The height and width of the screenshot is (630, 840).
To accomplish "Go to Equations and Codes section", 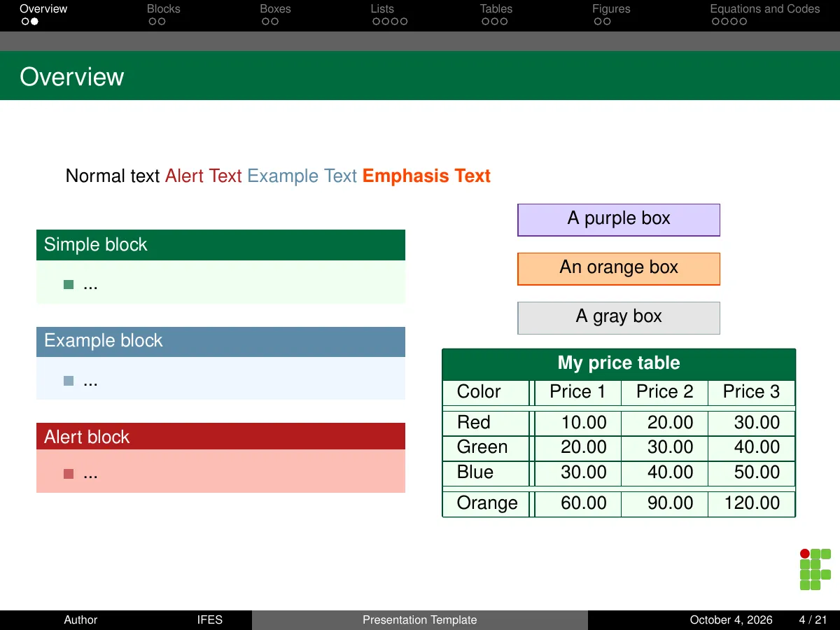I will (x=765, y=9).
